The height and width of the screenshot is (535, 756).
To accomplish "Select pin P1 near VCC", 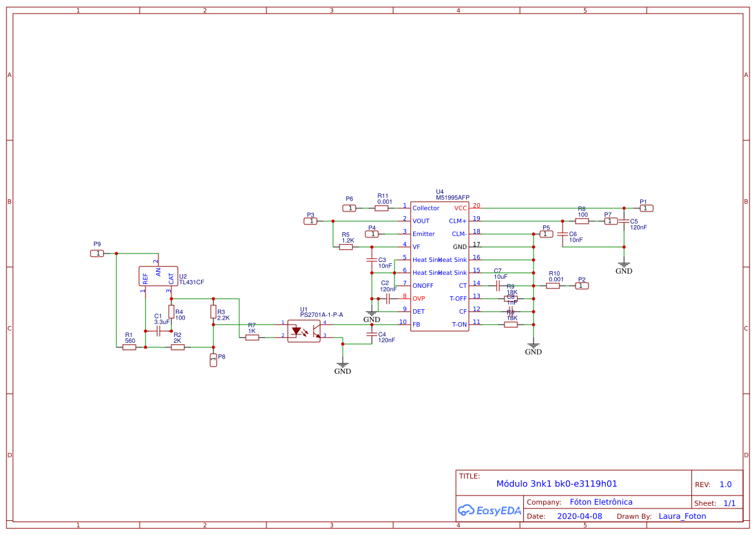I will pos(647,208).
